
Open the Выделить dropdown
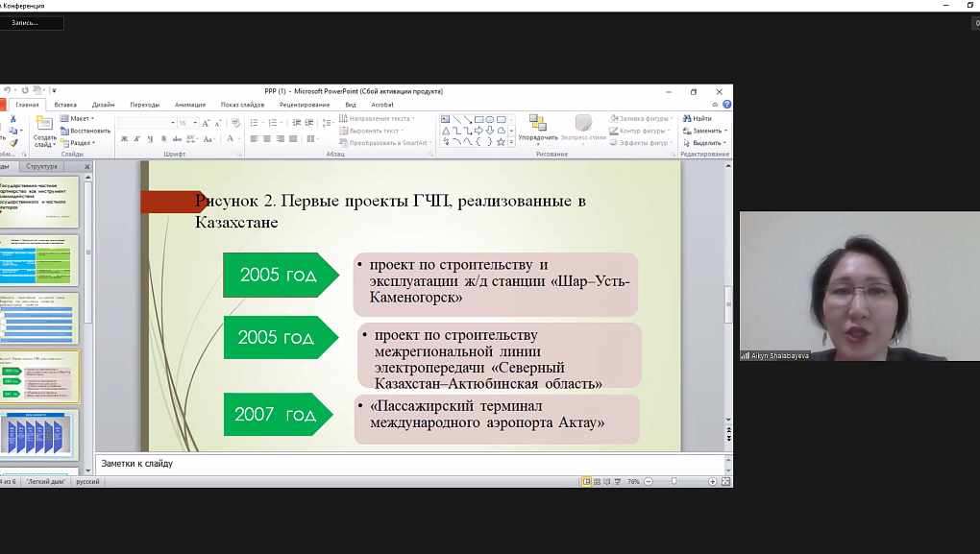pyautogui.click(x=705, y=143)
